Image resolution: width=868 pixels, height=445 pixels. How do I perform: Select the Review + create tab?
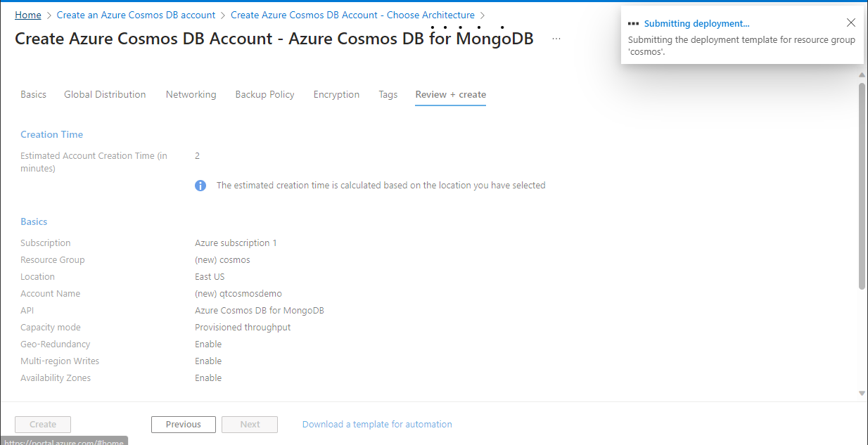coord(450,94)
